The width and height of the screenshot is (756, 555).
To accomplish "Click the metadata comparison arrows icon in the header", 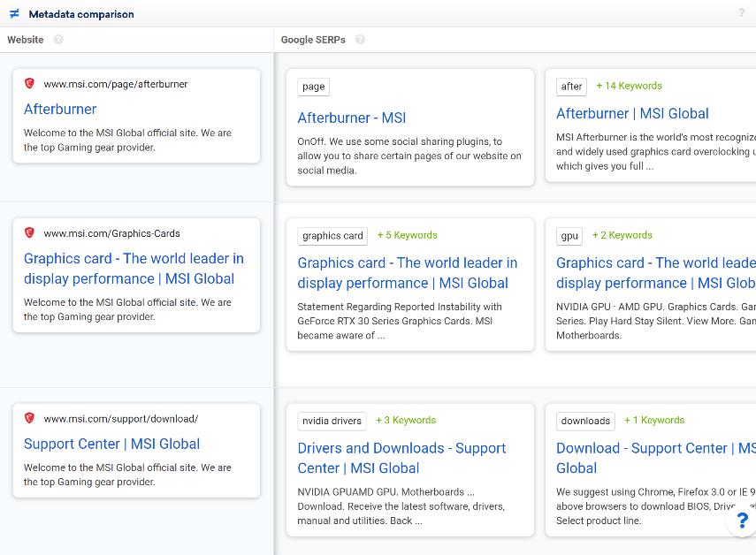I will point(14,14).
